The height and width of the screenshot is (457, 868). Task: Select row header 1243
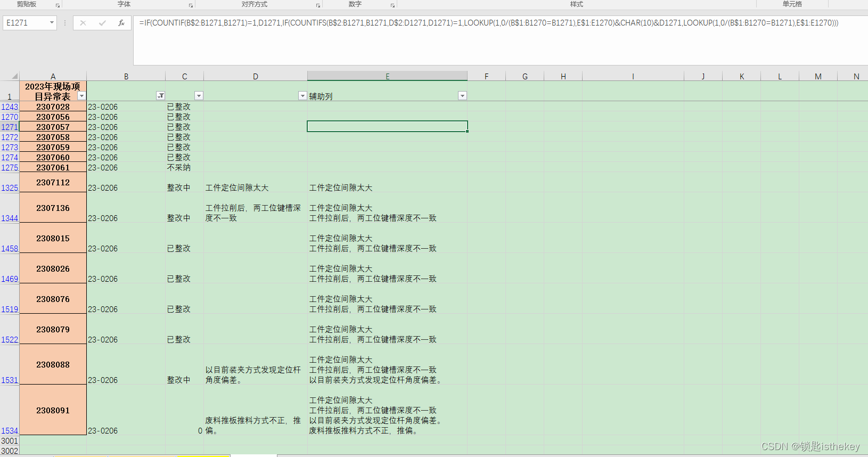[10, 107]
